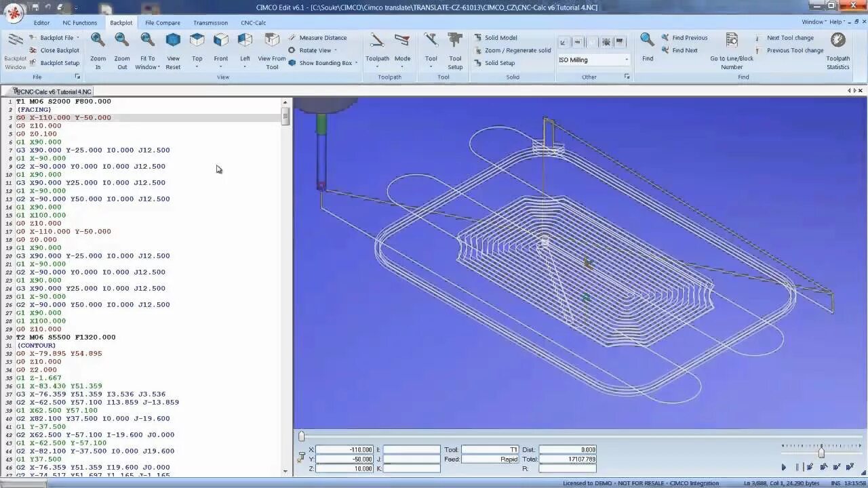This screenshot has height=488, width=868.
Task: Expand the Backplot File dropdown
Action: tap(77, 38)
